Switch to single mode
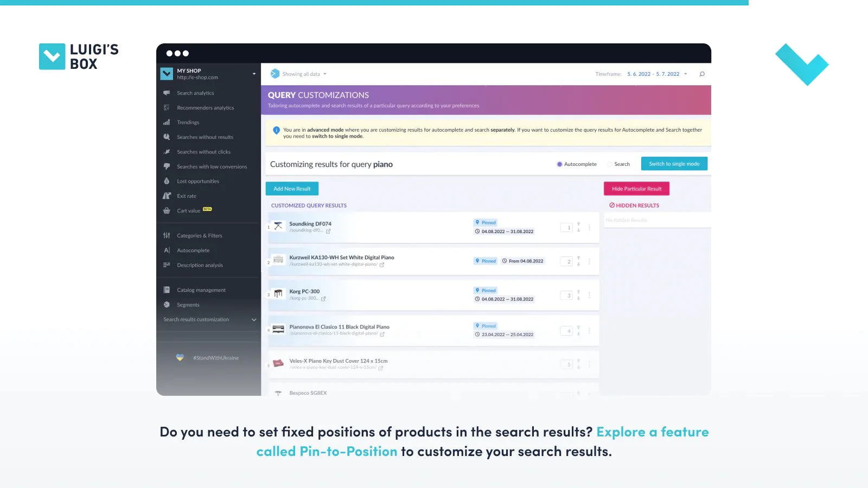 pos(674,164)
